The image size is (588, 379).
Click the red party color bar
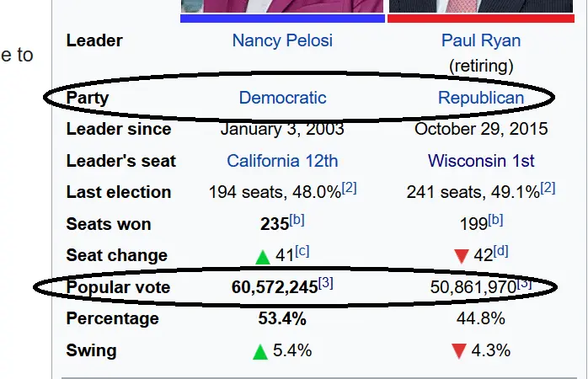tap(481, 18)
